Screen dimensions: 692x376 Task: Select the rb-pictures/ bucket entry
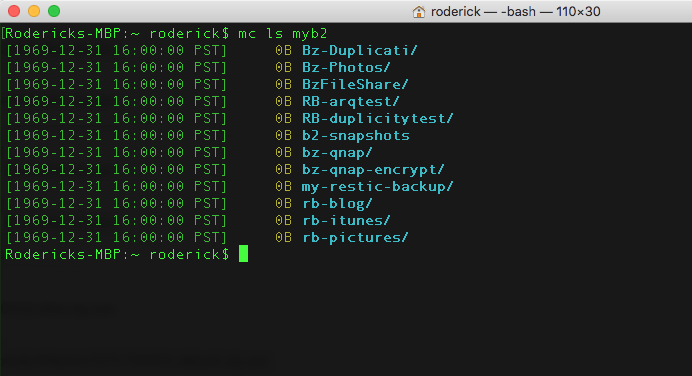[355, 237]
